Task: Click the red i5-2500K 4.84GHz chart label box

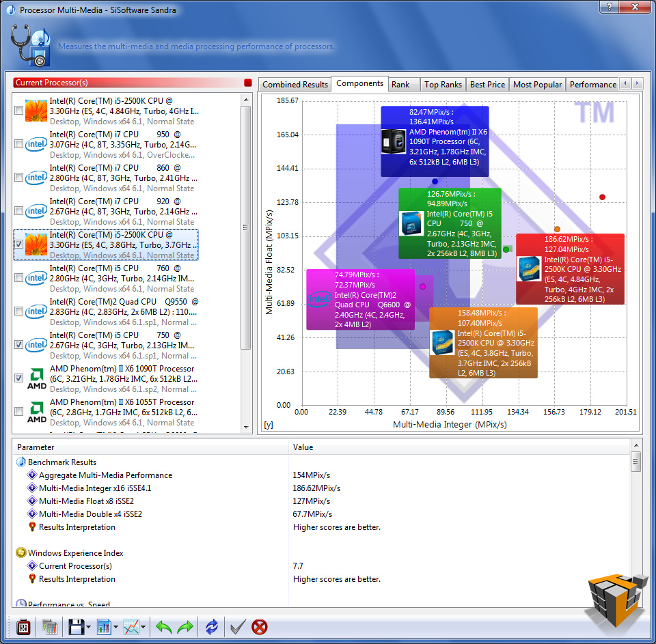Action: (x=570, y=269)
